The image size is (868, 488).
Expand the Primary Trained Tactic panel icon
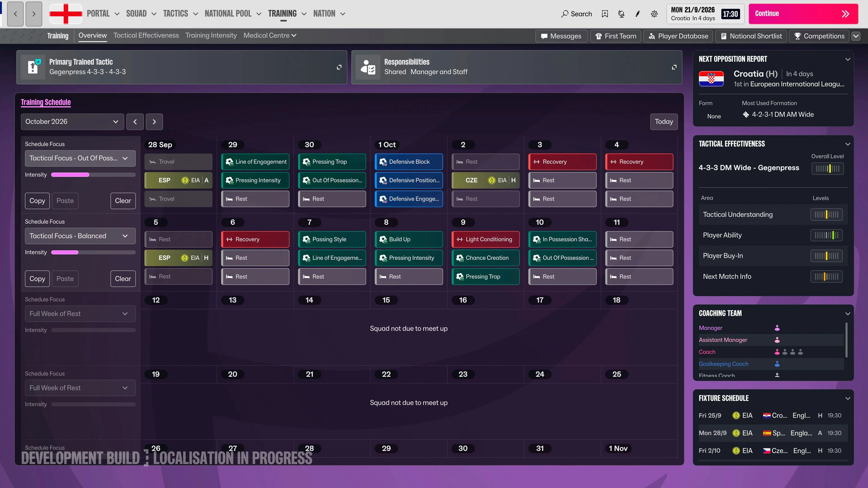[x=339, y=67]
